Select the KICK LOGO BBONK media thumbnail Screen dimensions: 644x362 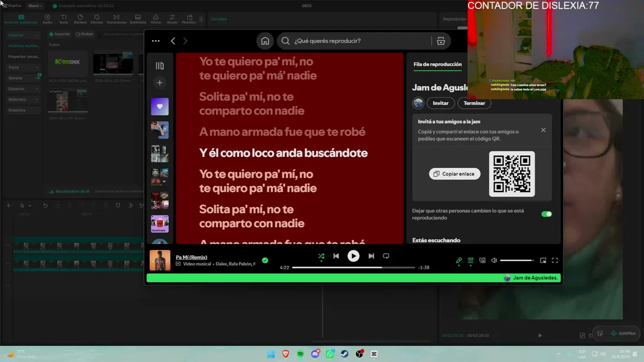67,64
